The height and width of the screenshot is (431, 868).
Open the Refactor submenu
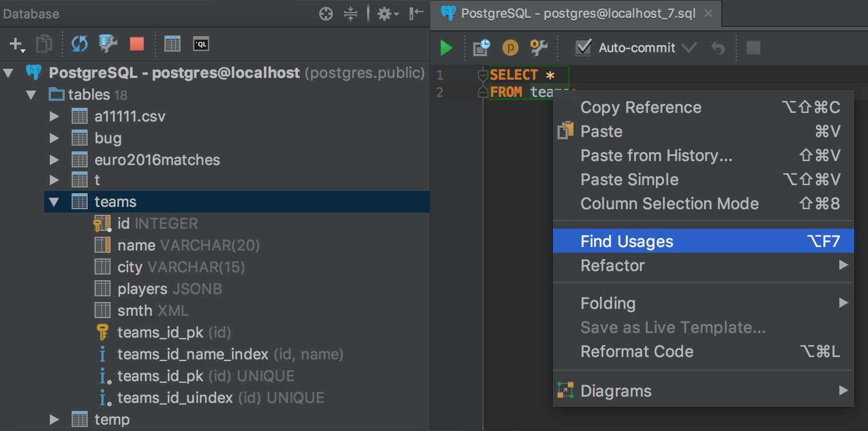click(704, 265)
